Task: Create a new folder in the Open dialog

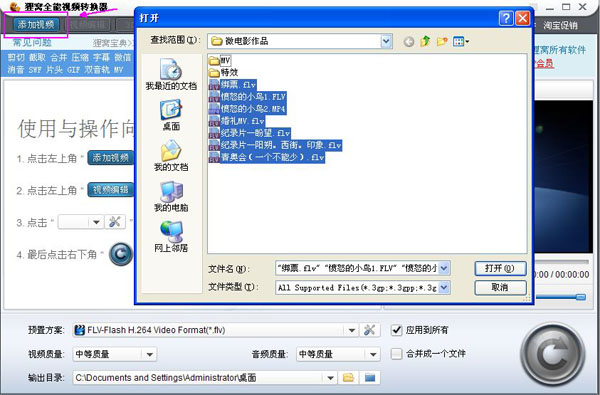Action: [442, 41]
